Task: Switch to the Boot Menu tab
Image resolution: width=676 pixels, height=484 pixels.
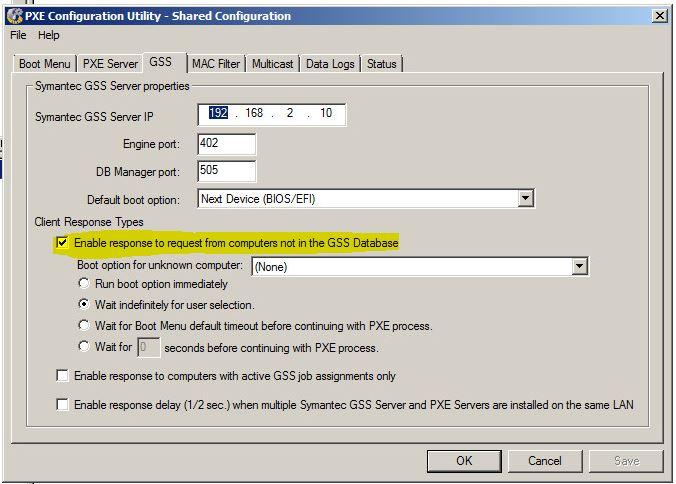Action: coord(45,64)
